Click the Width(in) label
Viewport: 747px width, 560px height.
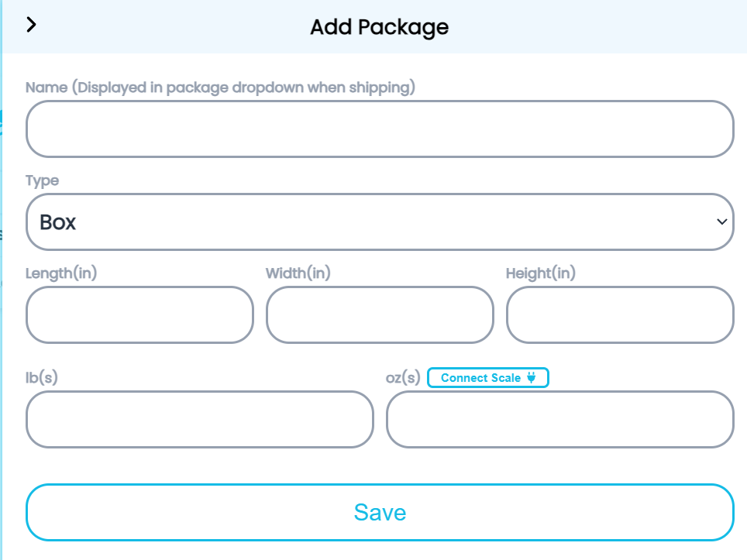pyautogui.click(x=298, y=273)
